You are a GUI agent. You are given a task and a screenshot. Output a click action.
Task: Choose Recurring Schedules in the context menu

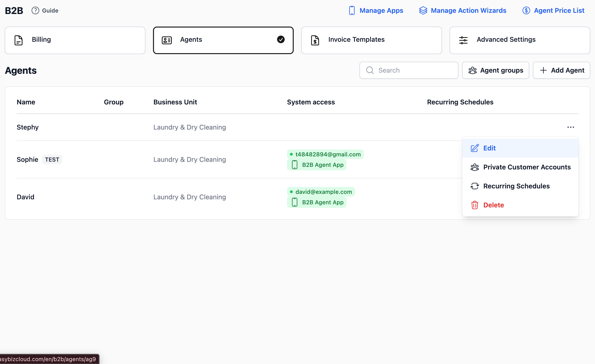516,186
